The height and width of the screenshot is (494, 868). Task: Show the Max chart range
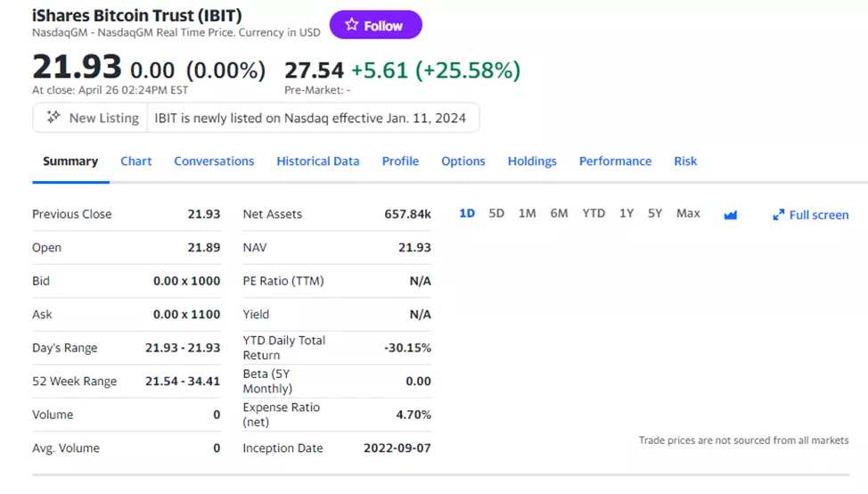(x=688, y=213)
